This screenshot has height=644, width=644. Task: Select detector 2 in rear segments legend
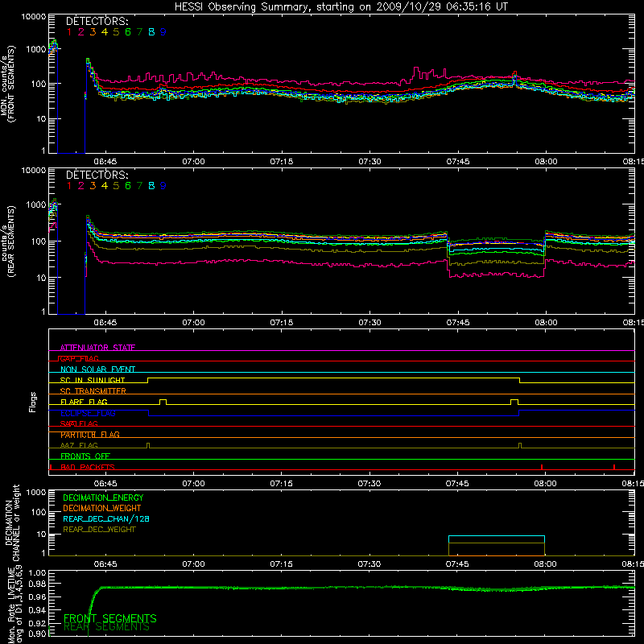point(81,186)
